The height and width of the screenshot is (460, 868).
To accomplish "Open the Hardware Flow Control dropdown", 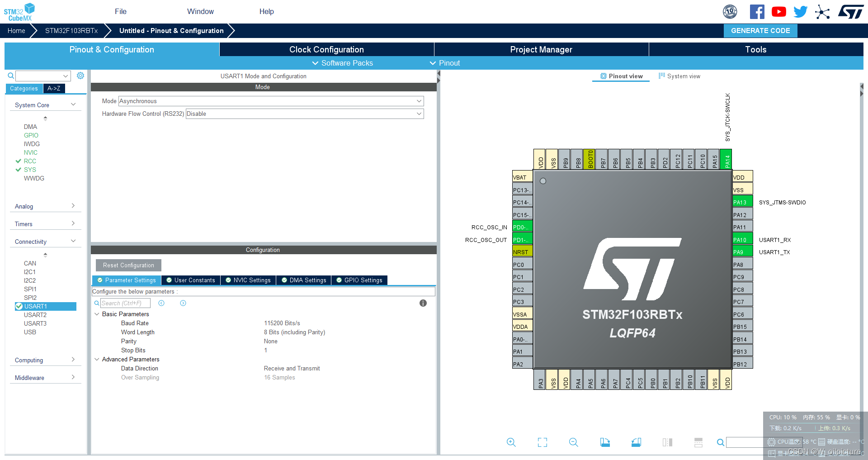I will pyautogui.click(x=305, y=114).
